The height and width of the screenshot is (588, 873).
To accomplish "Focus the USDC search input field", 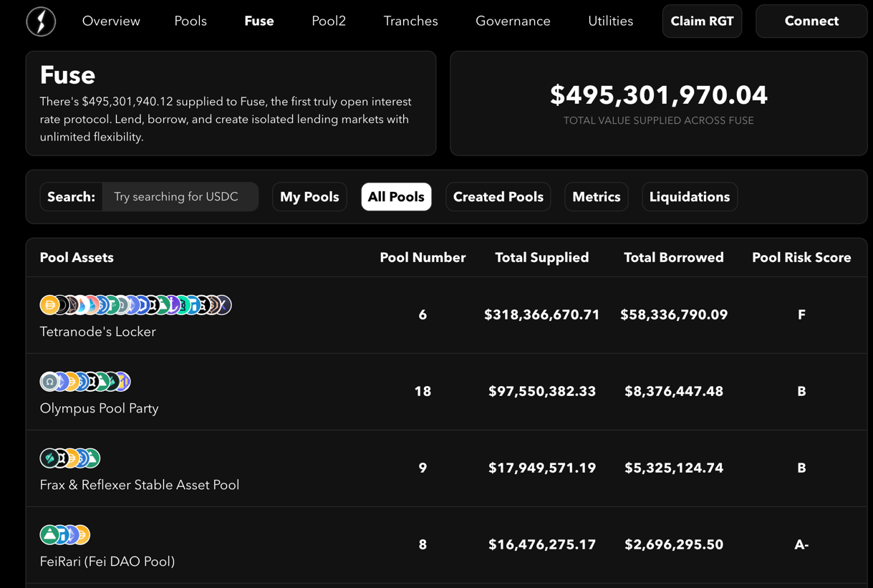I will coord(180,197).
